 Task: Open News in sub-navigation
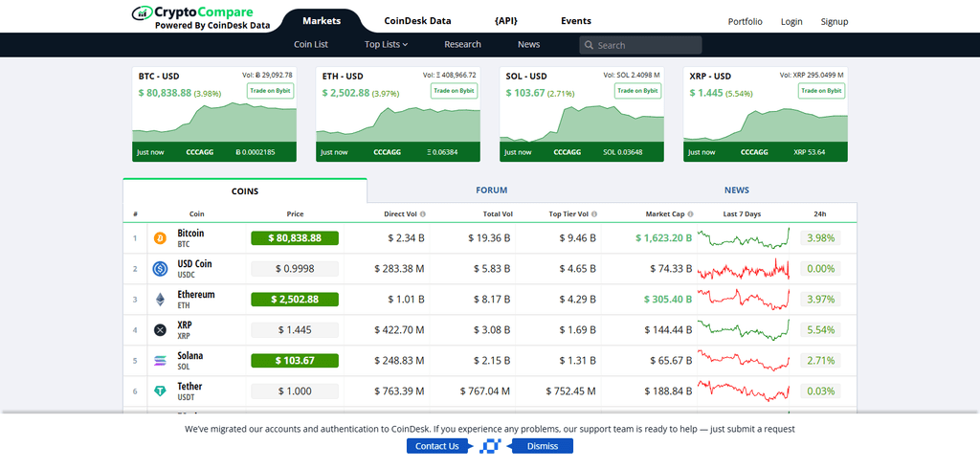click(528, 44)
